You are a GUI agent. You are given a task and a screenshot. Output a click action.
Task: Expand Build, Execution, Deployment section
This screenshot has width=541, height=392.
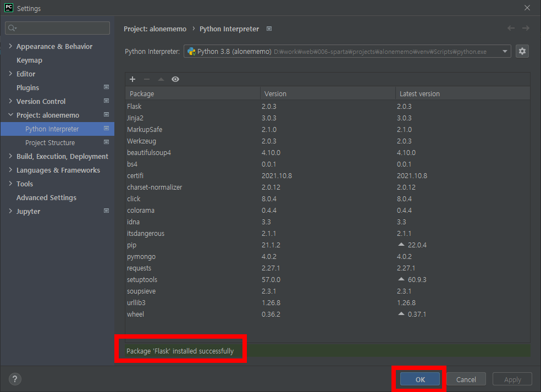click(x=10, y=156)
